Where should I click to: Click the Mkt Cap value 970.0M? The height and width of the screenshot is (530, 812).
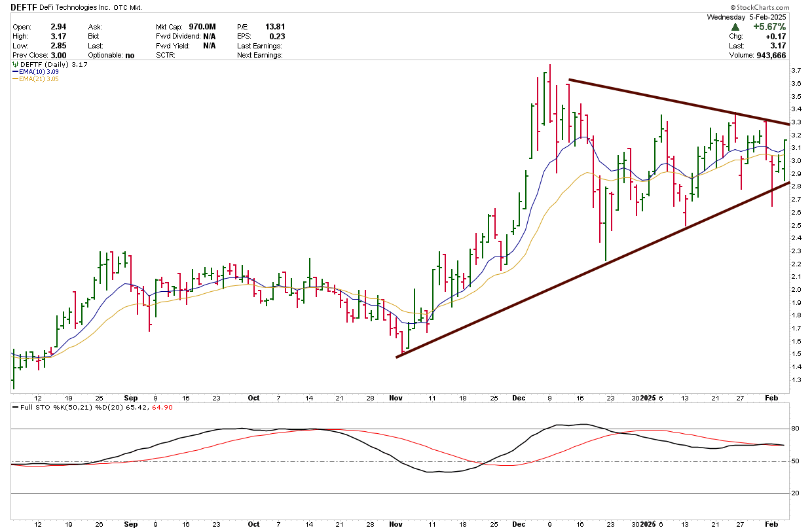[x=202, y=27]
